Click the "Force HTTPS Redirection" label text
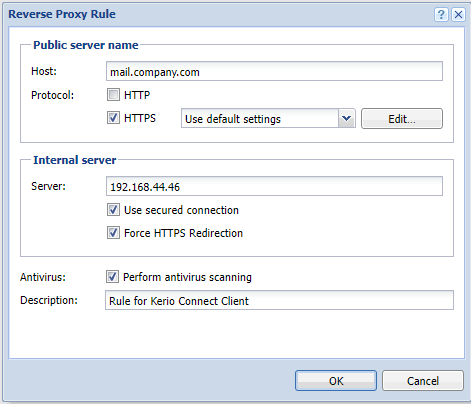Image resolution: width=471 pixels, height=404 pixels. 183,233
